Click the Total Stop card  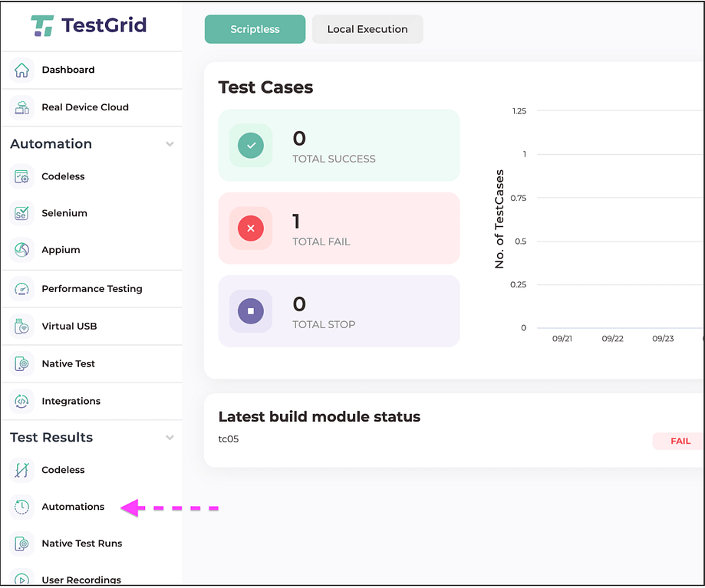click(339, 311)
